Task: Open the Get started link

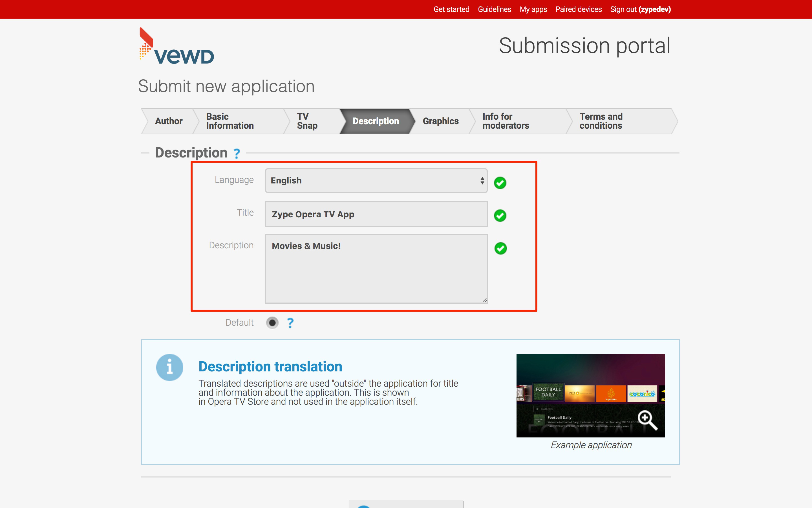Action: [x=451, y=9]
